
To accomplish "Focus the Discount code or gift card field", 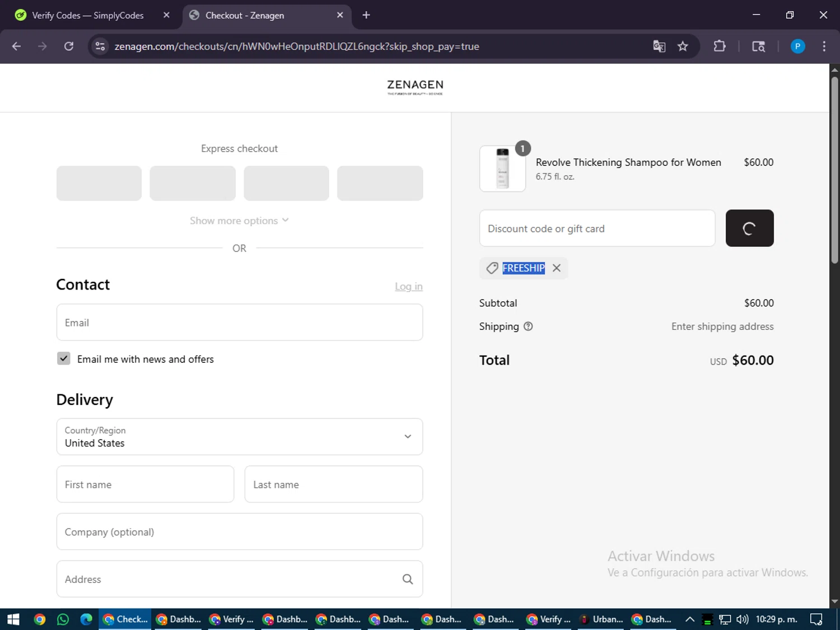I will pos(597,228).
